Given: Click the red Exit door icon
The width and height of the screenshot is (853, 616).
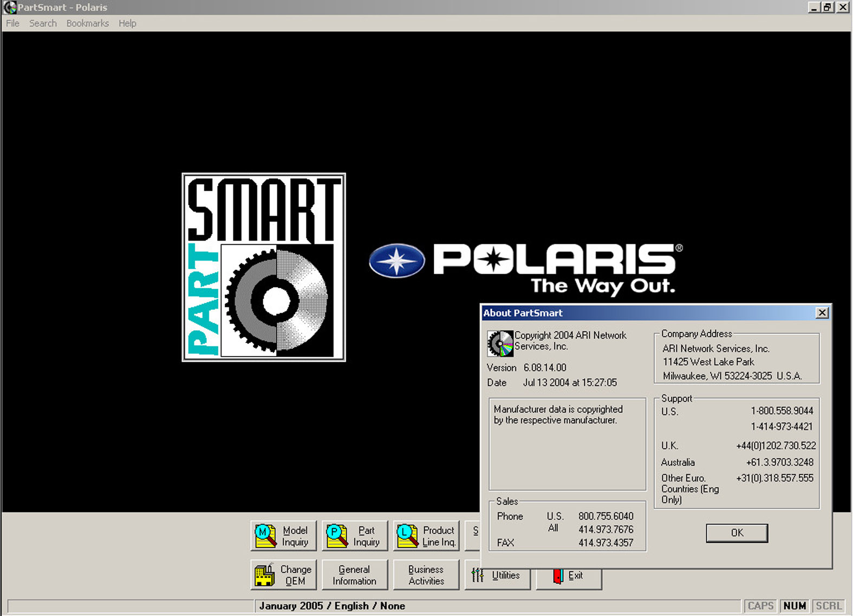Looking at the screenshot, I should [x=558, y=575].
